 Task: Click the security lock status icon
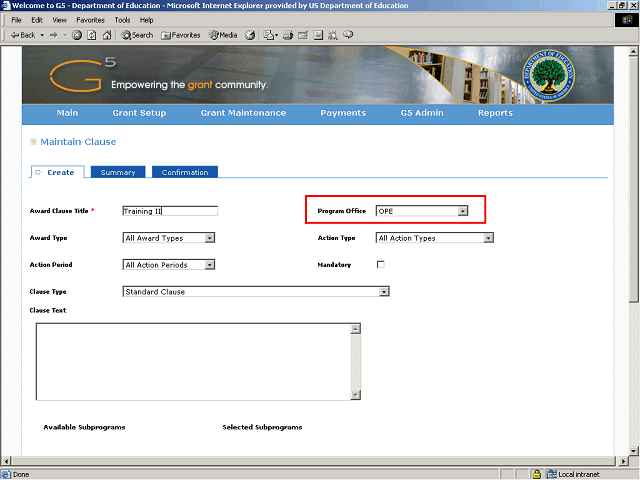537,474
